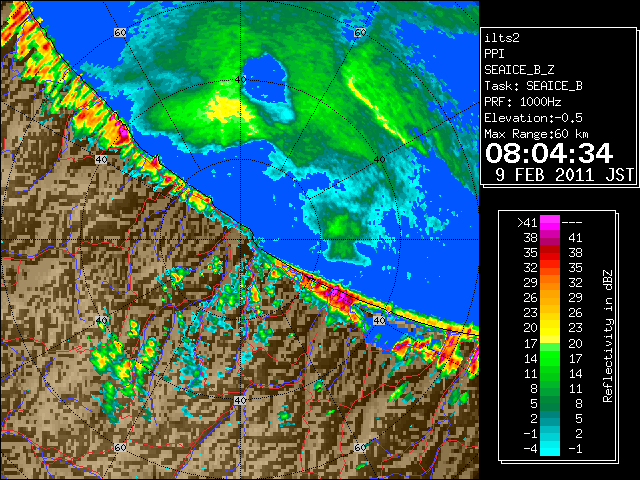Click the "60" ring label in the northeast green echo
The height and width of the screenshot is (480, 640).
[360, 33]
